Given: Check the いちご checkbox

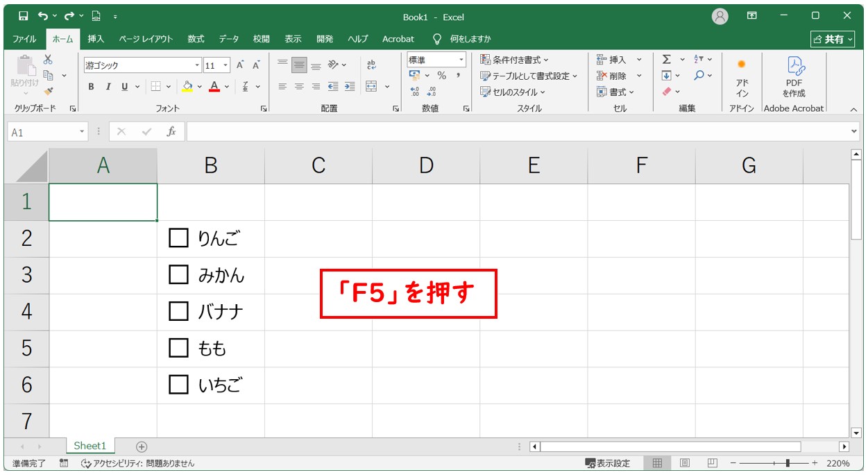Looking at the screenshot, I should coord(178,384).
